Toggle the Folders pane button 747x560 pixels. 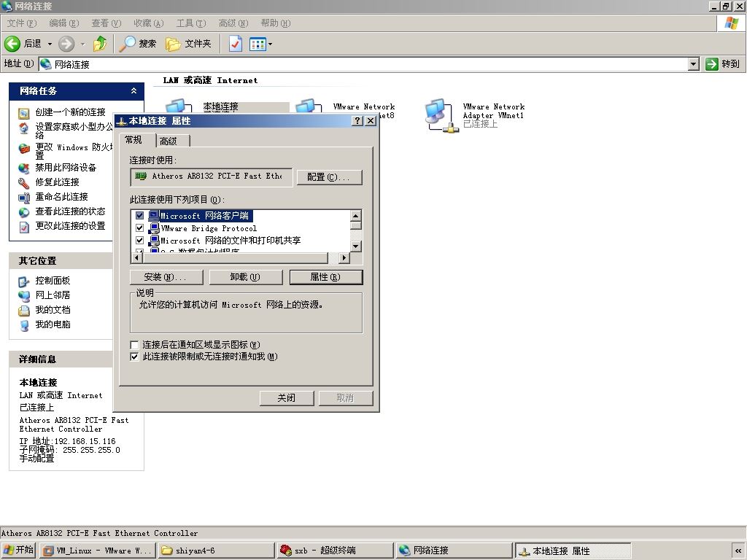[x=188, y=44]
